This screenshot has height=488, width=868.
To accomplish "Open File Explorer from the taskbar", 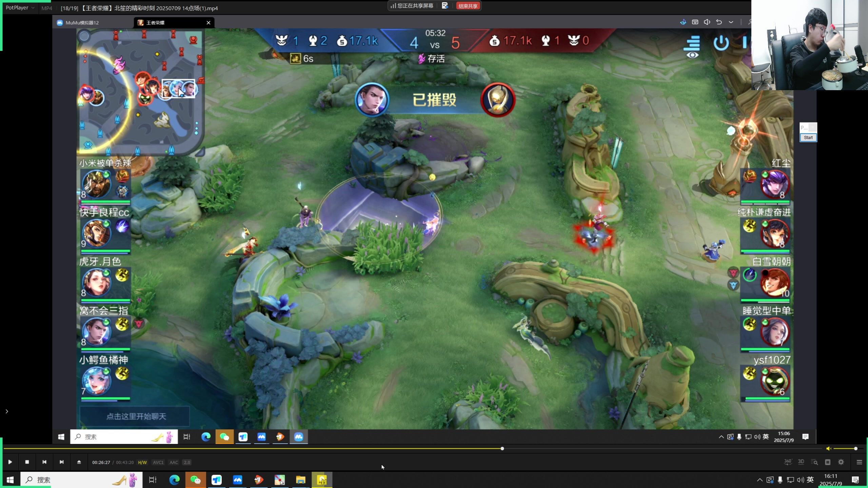I will pyautogui.click(x=300, y=480).
